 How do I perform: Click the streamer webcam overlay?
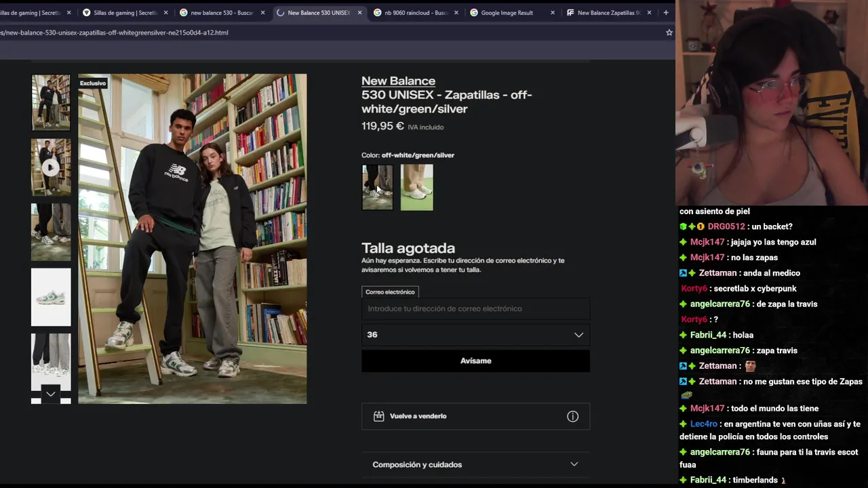[x=772, y=102]
